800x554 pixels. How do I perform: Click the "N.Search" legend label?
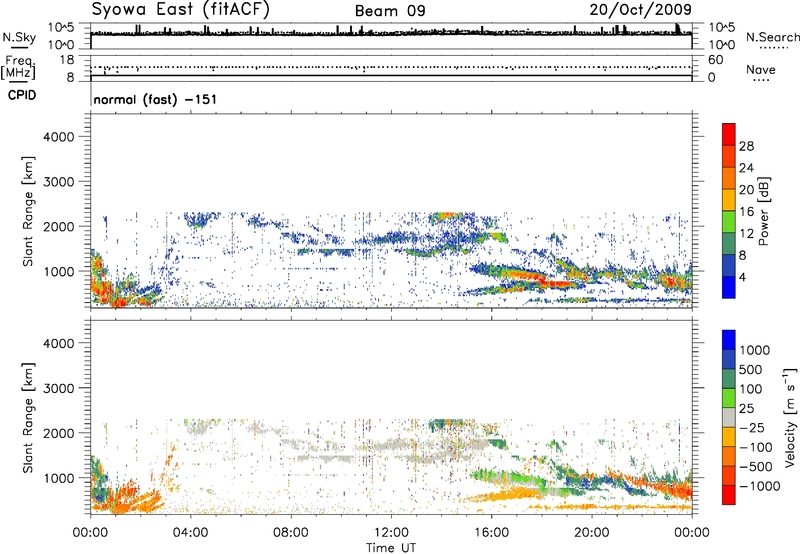[772, 37]
